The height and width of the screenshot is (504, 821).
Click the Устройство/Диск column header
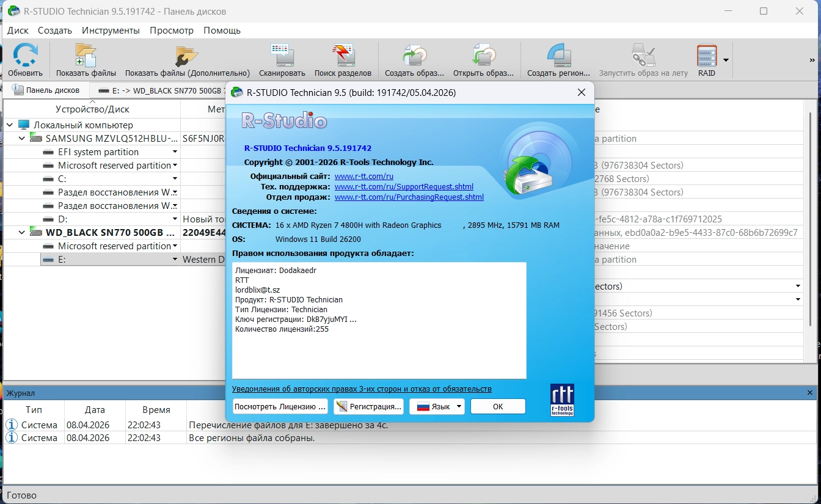pos(92,109)
